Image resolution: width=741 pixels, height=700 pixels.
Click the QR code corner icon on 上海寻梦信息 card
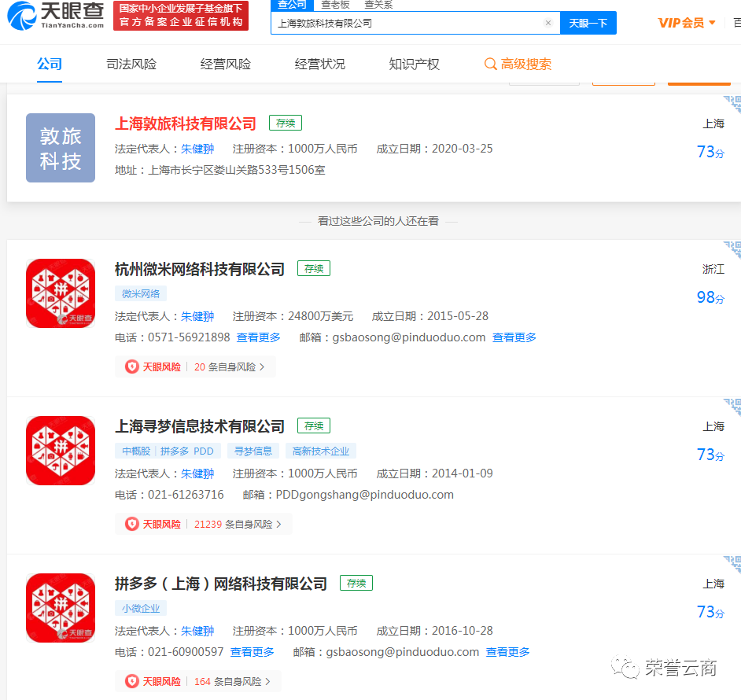732,407
